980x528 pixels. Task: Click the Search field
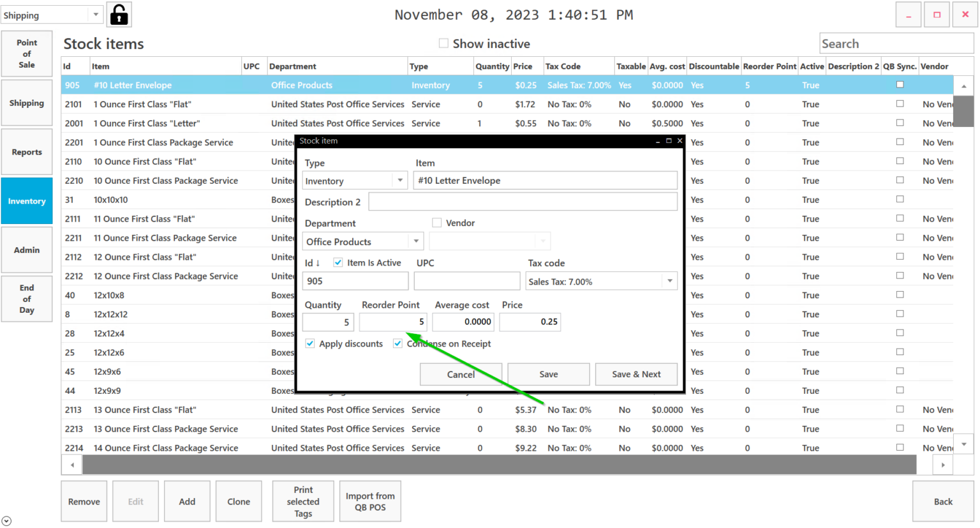[896, 43]
